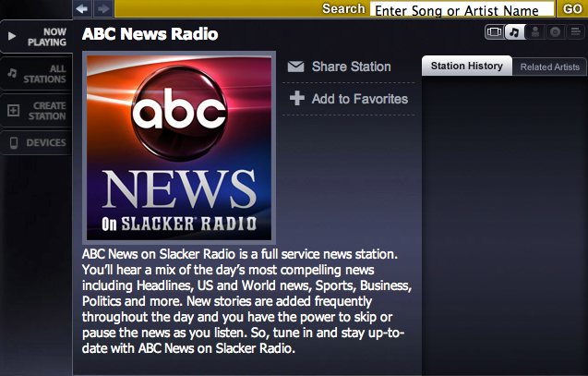Go forward with the right arrow button

103,8
